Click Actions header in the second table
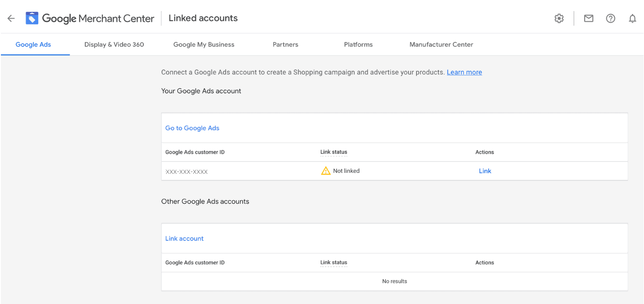Image resolution: width=644 pixels, height=304 pixels. tap(484, 262)
